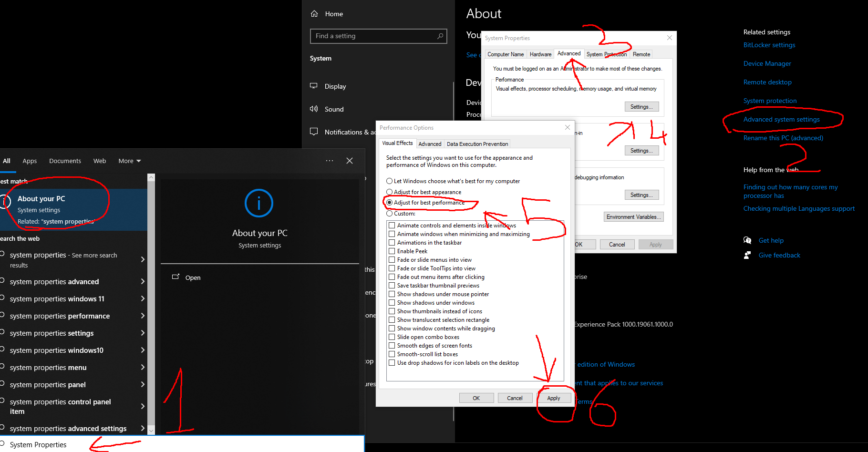
Task: Click Apply in Performance Options
Action: click(553, 398)
